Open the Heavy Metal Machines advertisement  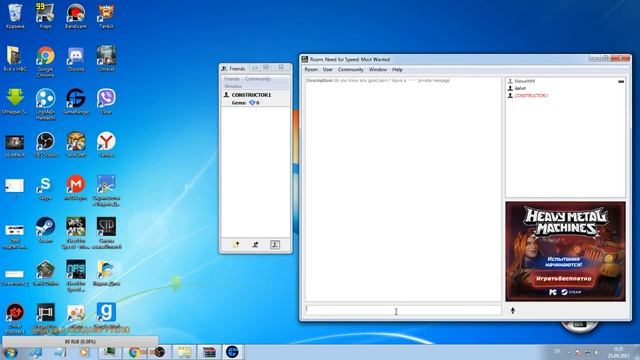pos(565,251)
